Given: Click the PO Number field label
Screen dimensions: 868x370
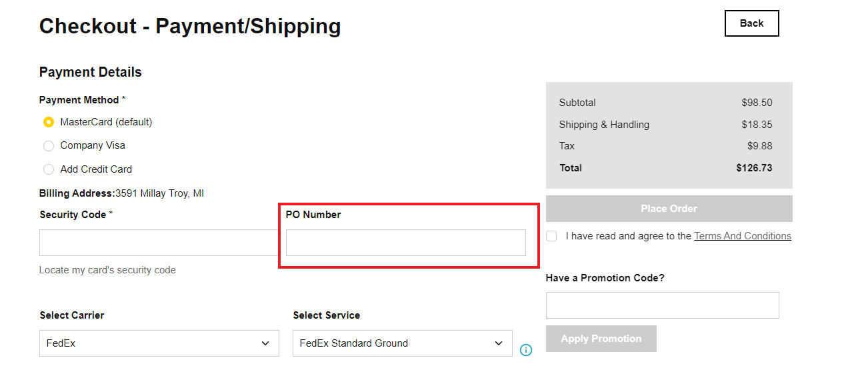Looking at the screenshot, I should [313, 215].
